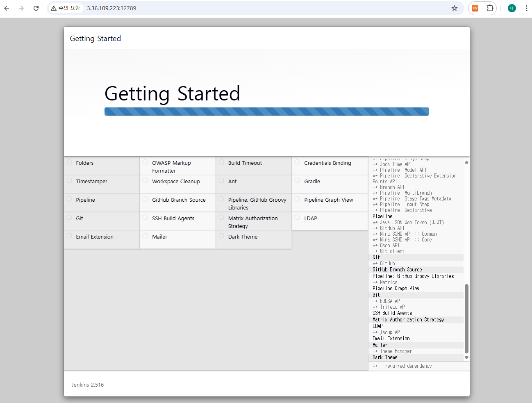
Task: Select the Build Timeout status circle
Action: 221,162
